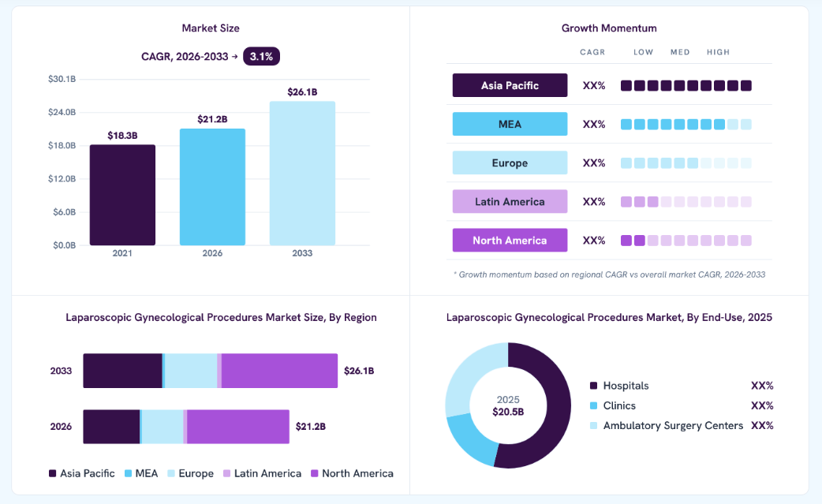Viewport: 822px width, 504px height.
Task: Click Asia Pacific momentum indicator squares
Action: 686,85
